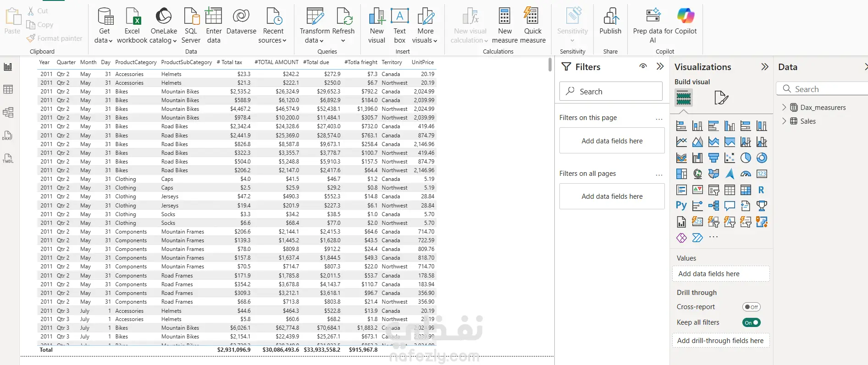Open the Enter data dialog
The width and height of the screenshot is (868, 365).
pos(214,26)
